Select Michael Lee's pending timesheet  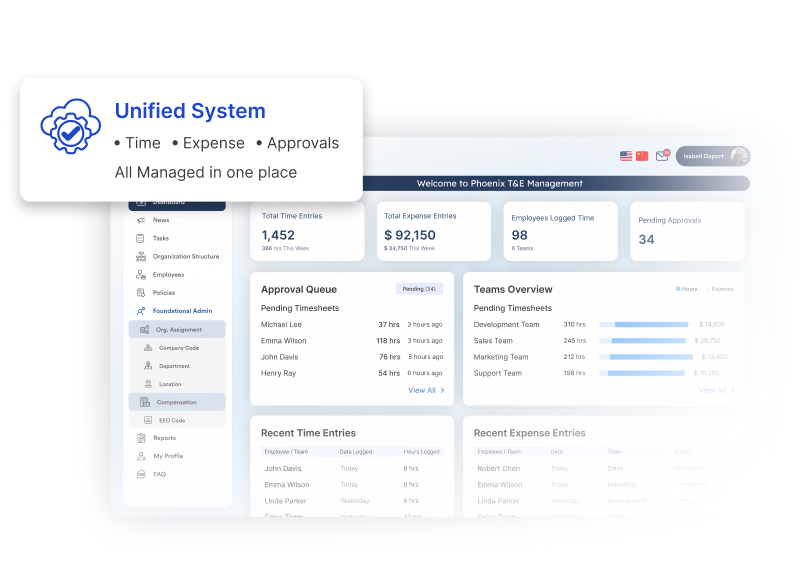tap(352, 325)
